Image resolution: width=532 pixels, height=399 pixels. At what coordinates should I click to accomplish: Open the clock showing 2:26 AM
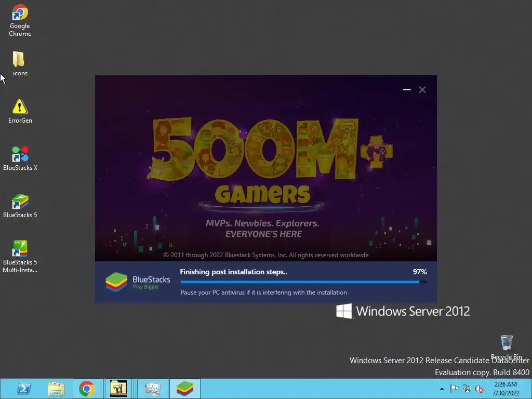coord(506,389)
